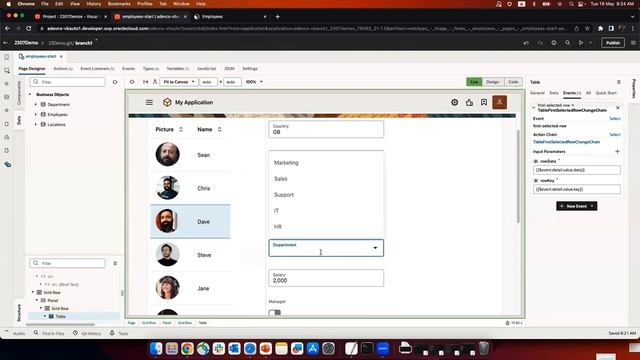Click the Structure panel horizontal scrollbar
The height and width of the screenshot is (360, 640).
(x=60, y=324)
